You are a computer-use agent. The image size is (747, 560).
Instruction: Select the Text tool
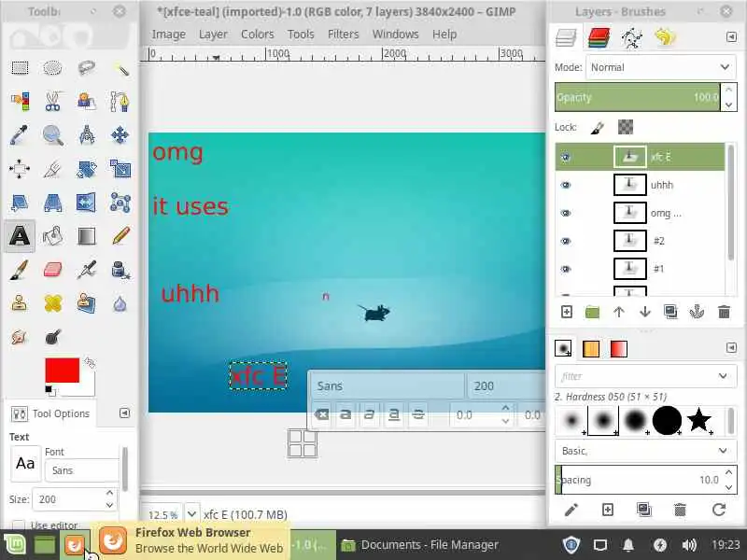pyautogui.click(x=20, y=236)
